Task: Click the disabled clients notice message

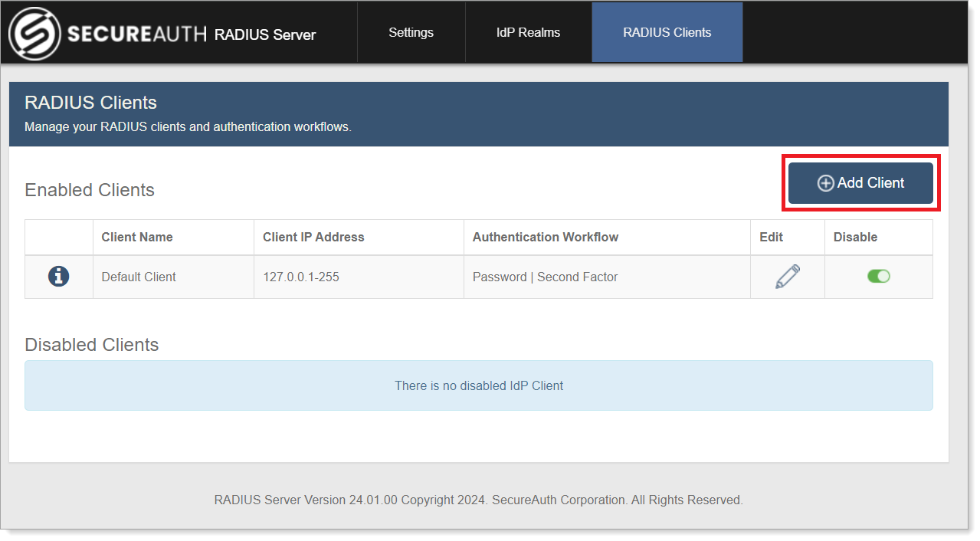Action: 479,385
